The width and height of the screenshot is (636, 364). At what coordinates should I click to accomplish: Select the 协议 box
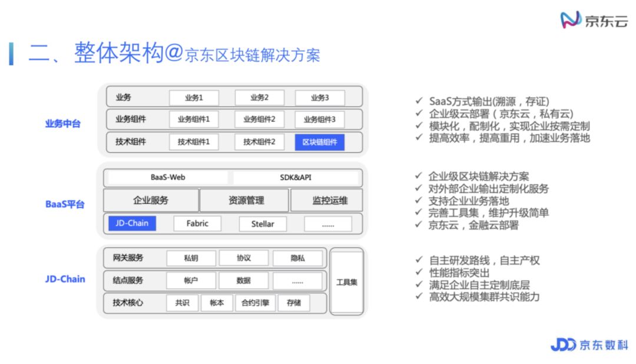[244, 258]
